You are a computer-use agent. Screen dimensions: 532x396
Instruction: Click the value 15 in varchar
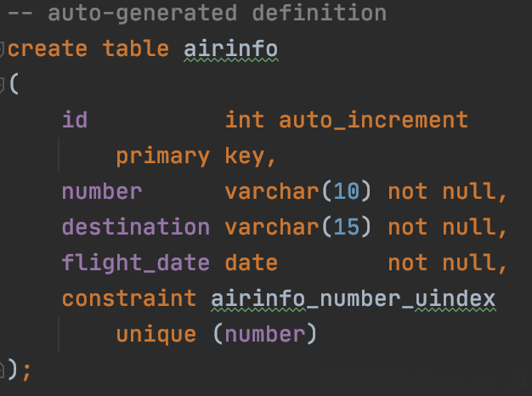click(346, 228)
